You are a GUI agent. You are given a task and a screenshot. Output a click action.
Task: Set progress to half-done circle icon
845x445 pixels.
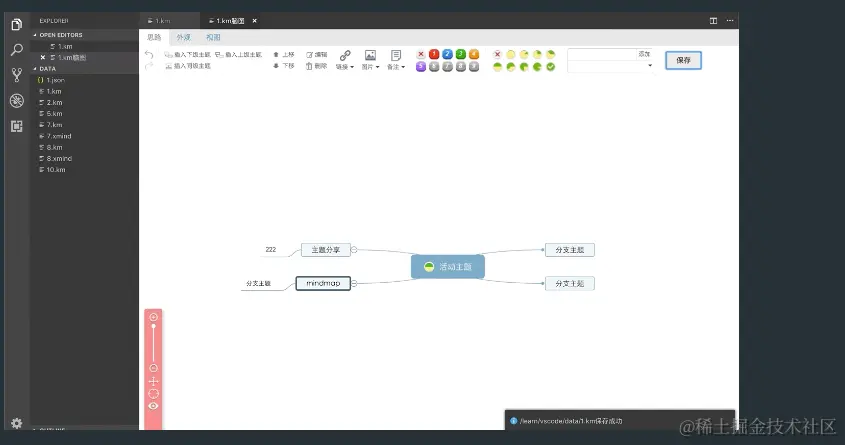[497, 67]
